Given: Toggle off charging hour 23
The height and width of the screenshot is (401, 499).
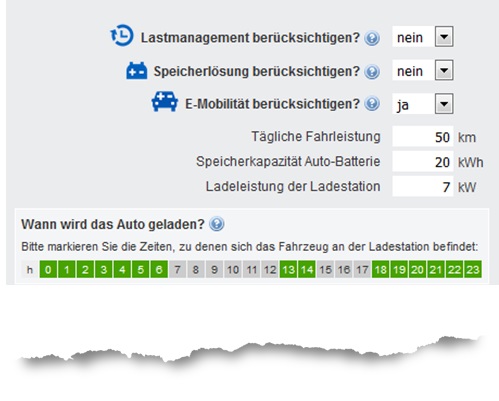Looking at the screenshot, I should pos(473,269).
